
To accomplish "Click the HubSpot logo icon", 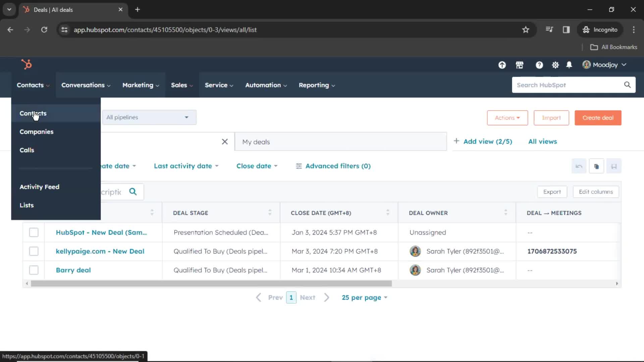I will [x=26, y=65].
